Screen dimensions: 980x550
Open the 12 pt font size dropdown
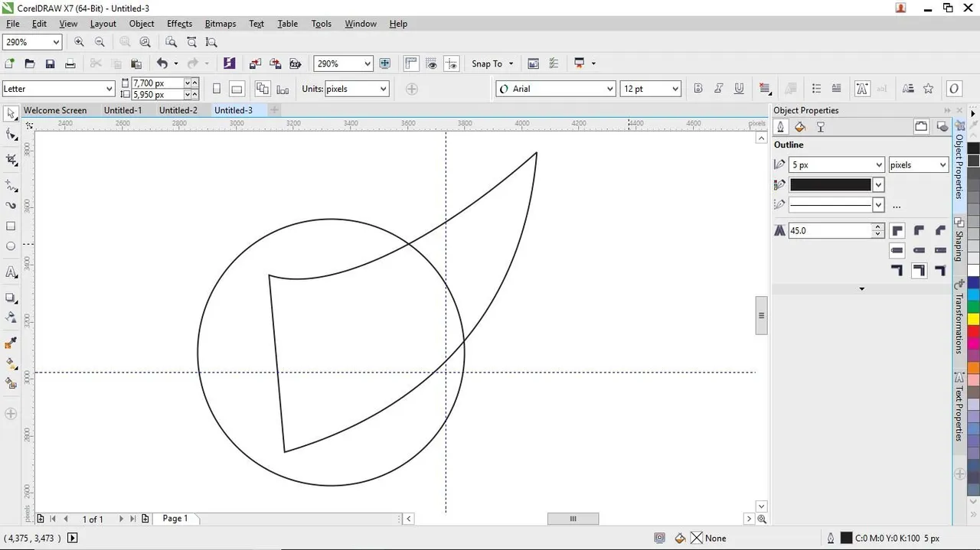click(x=675, y=89)
